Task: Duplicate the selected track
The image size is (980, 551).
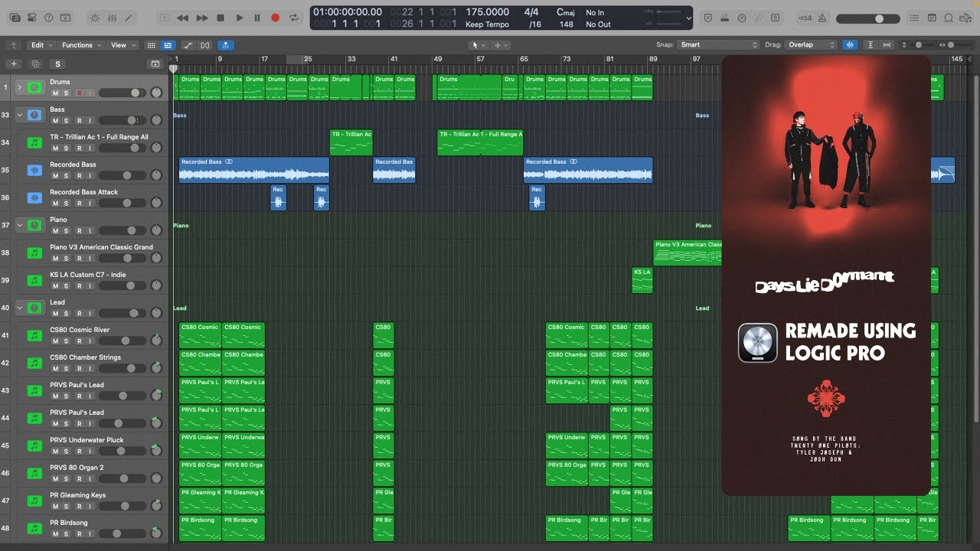Action: 36,64
